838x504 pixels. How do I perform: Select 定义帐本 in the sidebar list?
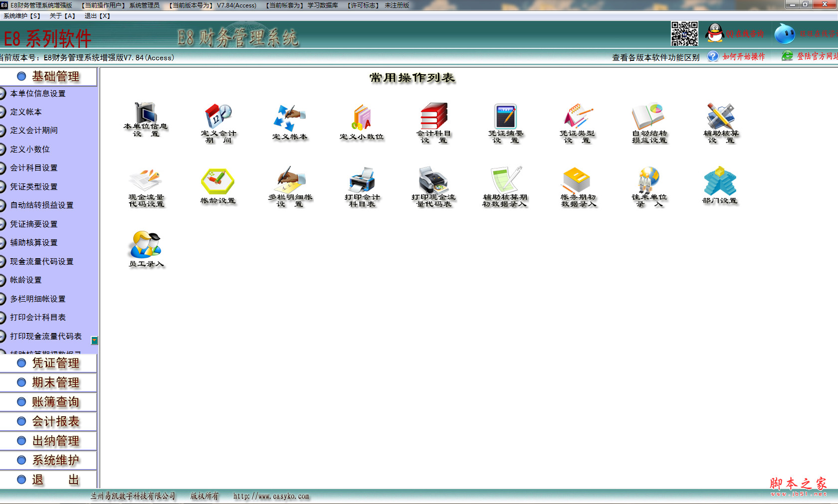26,112
